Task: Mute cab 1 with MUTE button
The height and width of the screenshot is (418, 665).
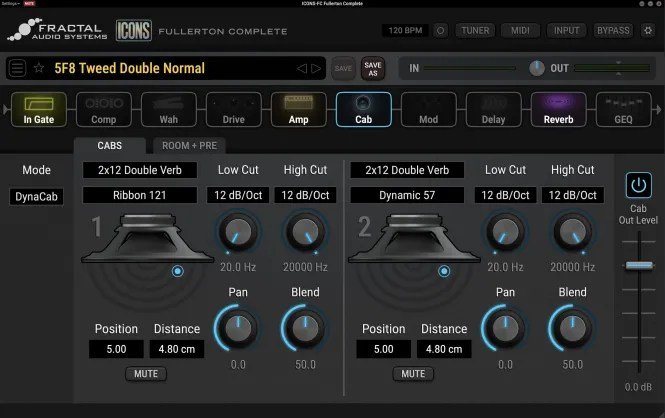Action: (146, 374)
